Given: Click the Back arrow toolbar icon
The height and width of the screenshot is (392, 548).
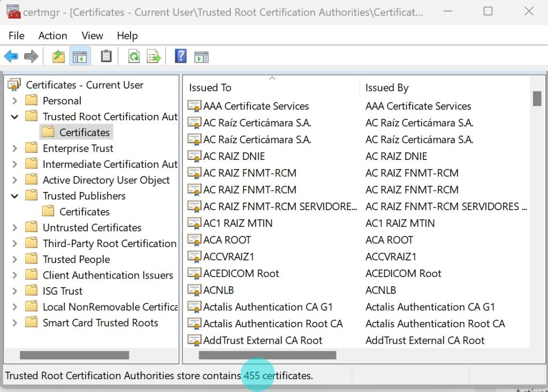Looking at the screenshot, I should click(11, 56).
